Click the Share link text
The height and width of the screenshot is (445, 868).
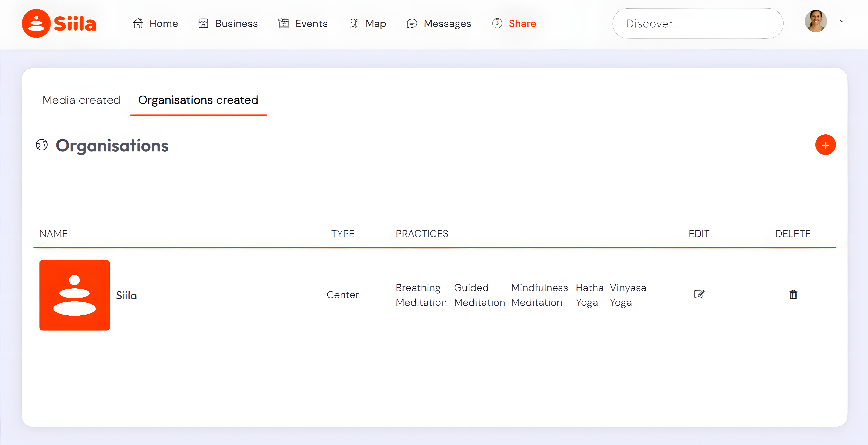pyautogui.click(x=522, y=23)
